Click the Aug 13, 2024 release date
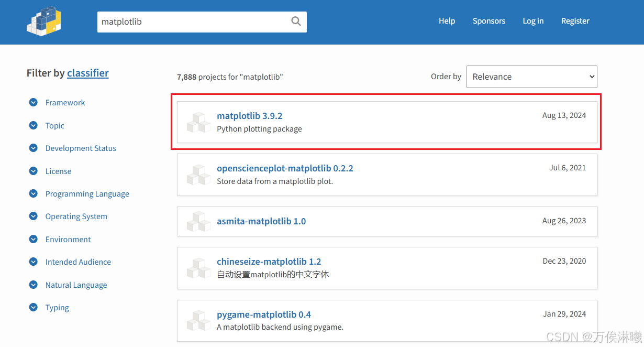The width and height of the screenshot is (644, 347). 564,115
